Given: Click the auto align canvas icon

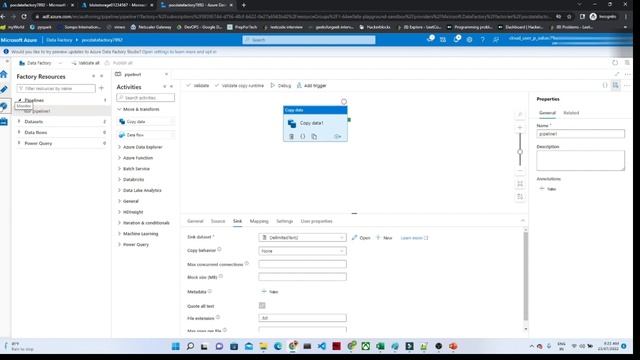Looking at the screenshot, I should [x=520, y=197].
